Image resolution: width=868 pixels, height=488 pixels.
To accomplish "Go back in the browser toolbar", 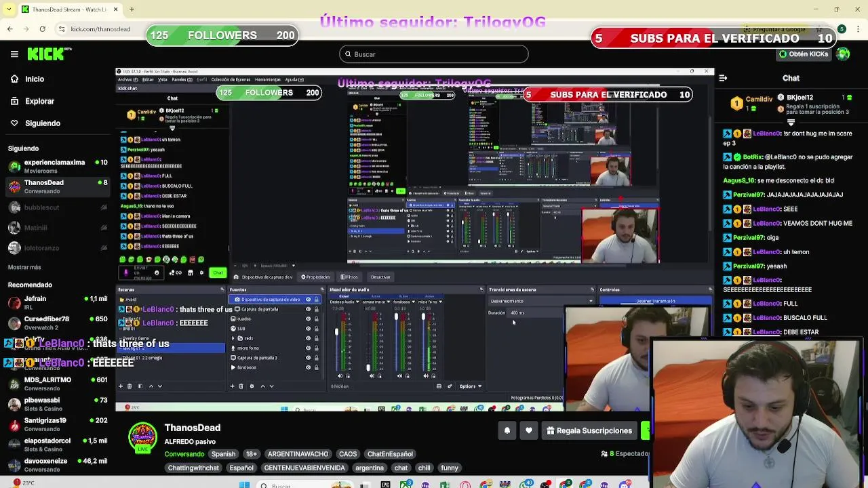I will [x=9, y=29].
